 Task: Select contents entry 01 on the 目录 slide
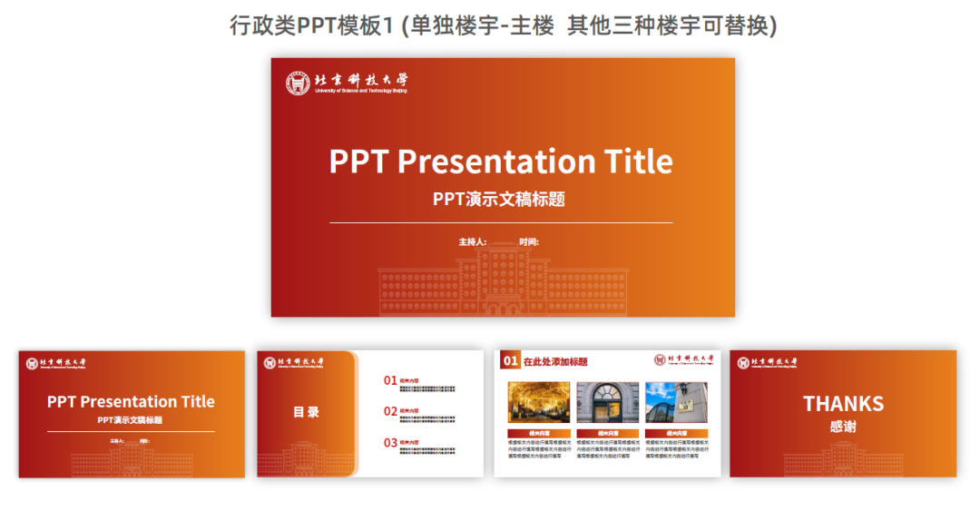pos(419,384)
